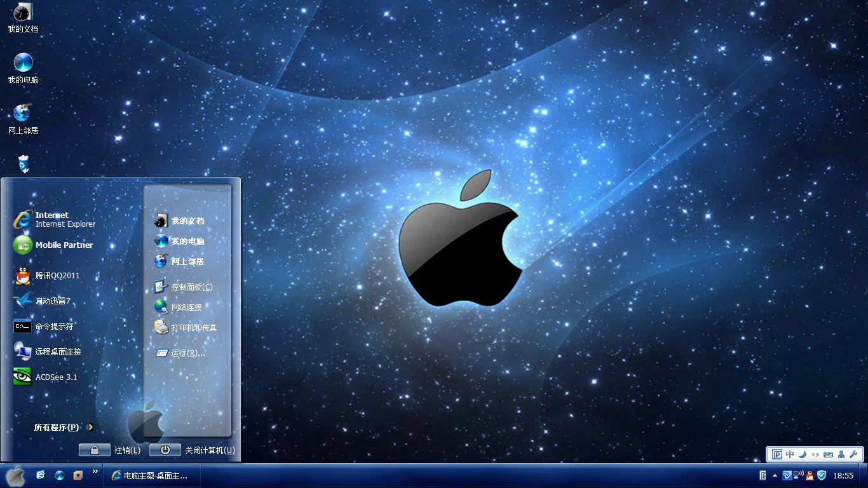Image resolution: width=868 pixels, height=488 pixels.
Task: Launch ACDSee 3.1 from Start menu
Action: 45,377
